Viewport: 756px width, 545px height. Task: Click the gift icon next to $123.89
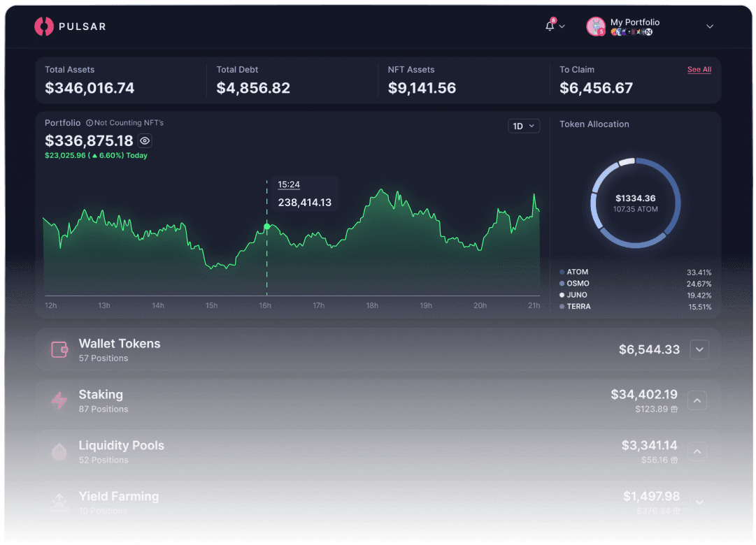click(x=674, y=409)
